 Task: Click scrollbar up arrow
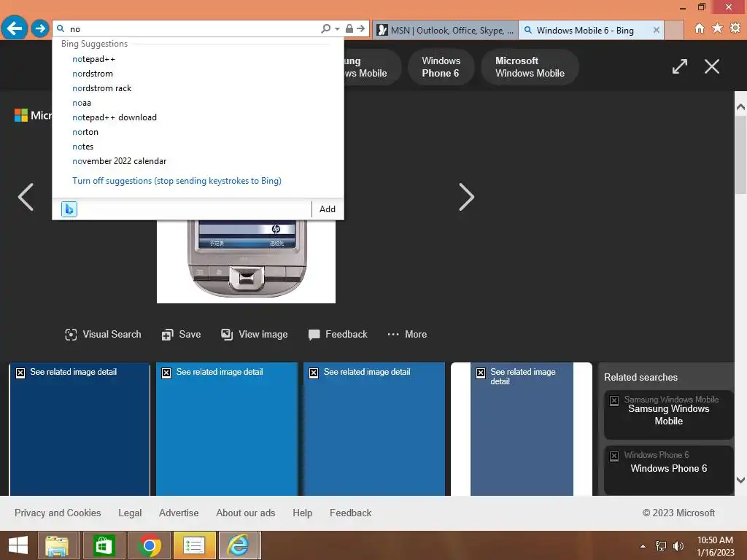pyautogui.click(x=740, y=107)
